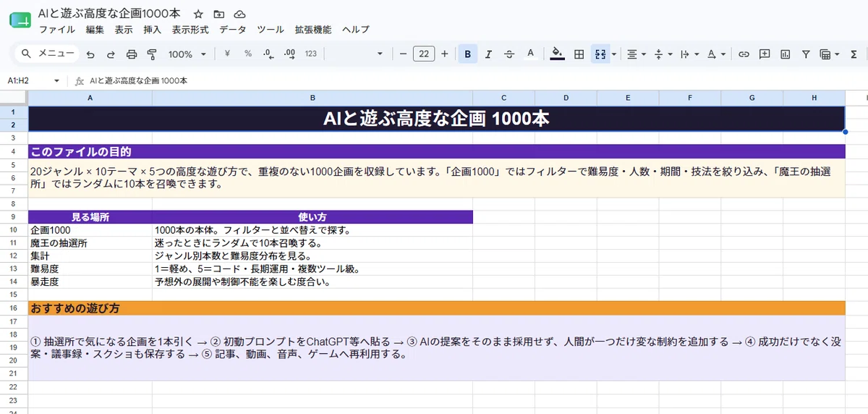The width and height of the screenshot is (868, 414).
Task: Open text wrapping dropdown
Action: (x=689, y=54)
